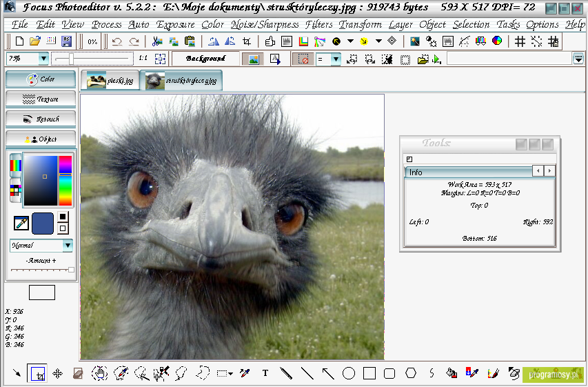This screenshot has width=588, height=387.
Task: Paste from the clipboard icon
Action: tap(190, 41)
